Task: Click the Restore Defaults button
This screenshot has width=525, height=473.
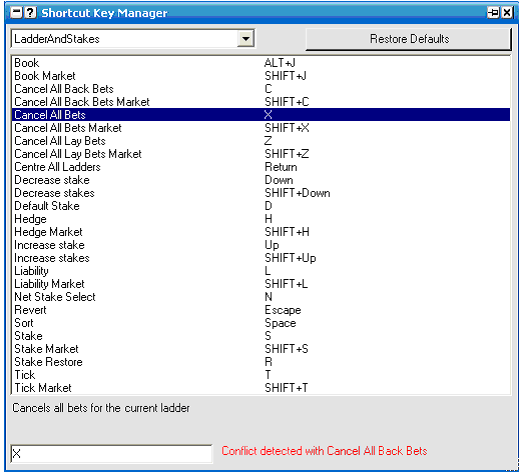Action: tap(409, 39)
